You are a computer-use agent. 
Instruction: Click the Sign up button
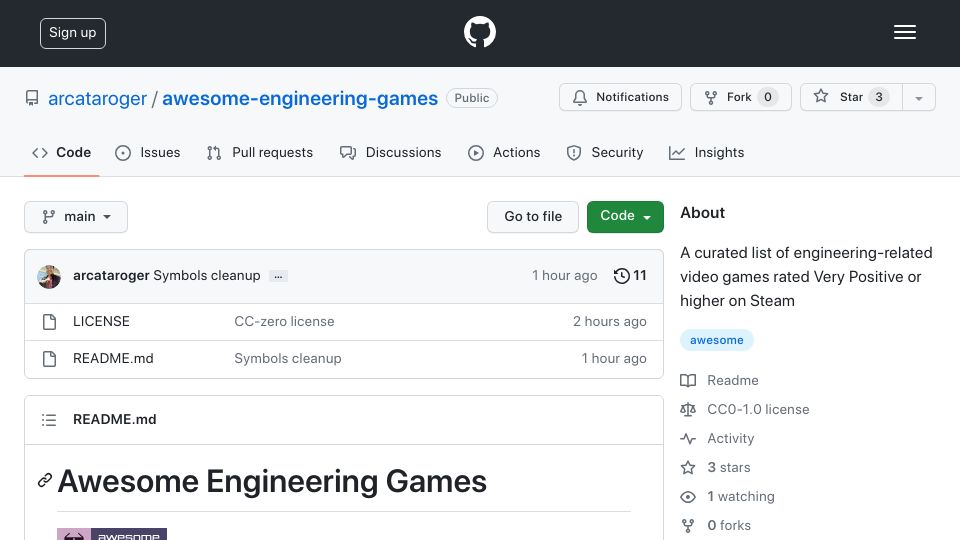(73, 33)
